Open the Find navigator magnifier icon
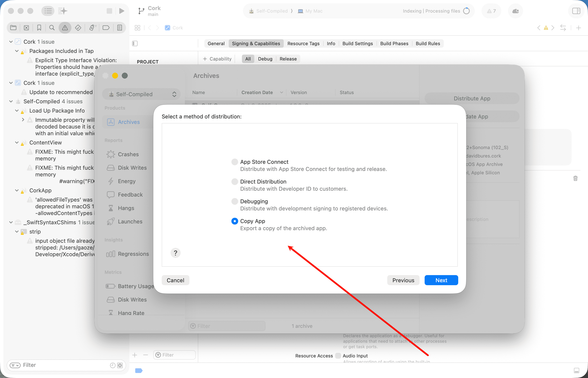 tap(52, 28)
